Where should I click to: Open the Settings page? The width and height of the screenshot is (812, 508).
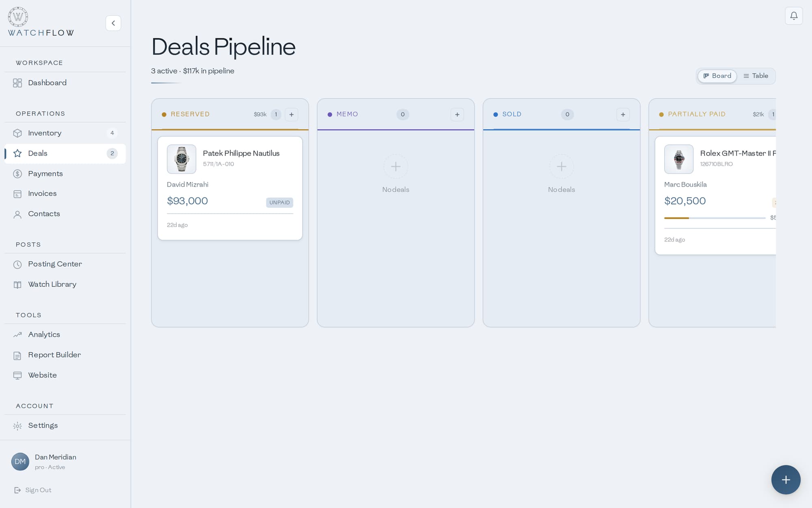[65, 426]
